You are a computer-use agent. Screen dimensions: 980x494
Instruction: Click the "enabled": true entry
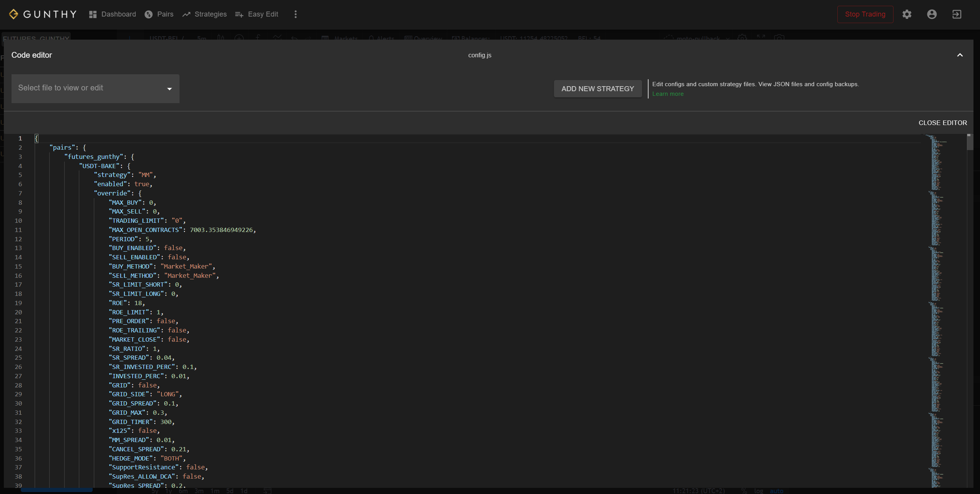pyautogui.click(x=123, y=184)
